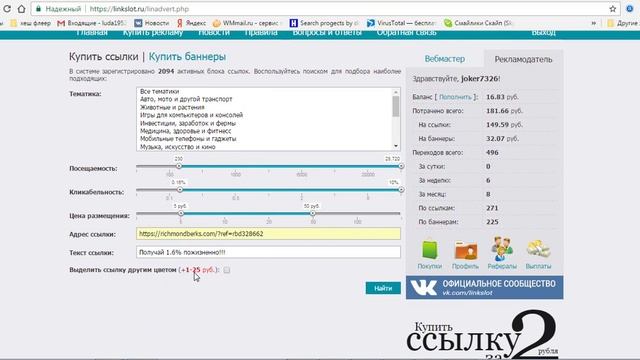The image size is (640, 360).
Task: Open the Новости bookmark in bookmarks bar
Action: tap(151, 23)
